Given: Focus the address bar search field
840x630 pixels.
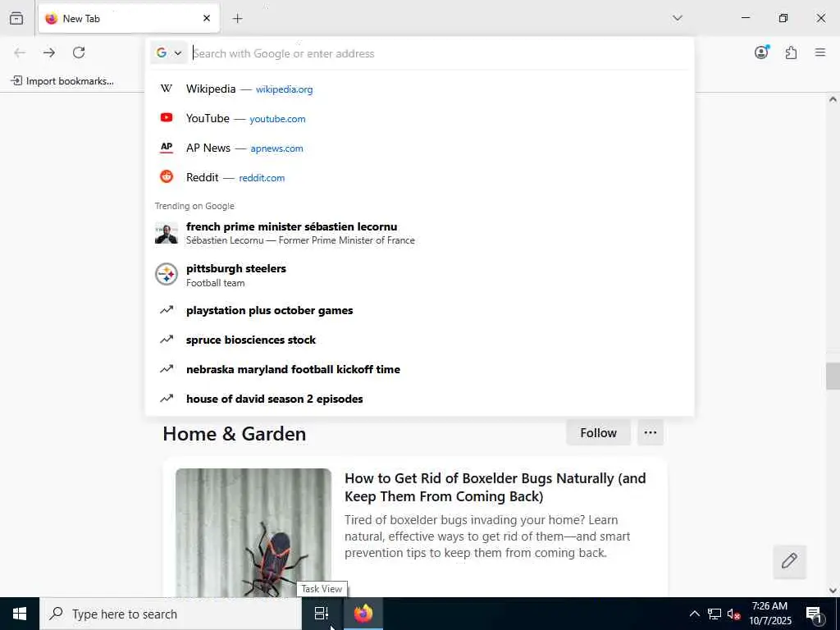Looking at the screenshot, I should tap(440, 53).
